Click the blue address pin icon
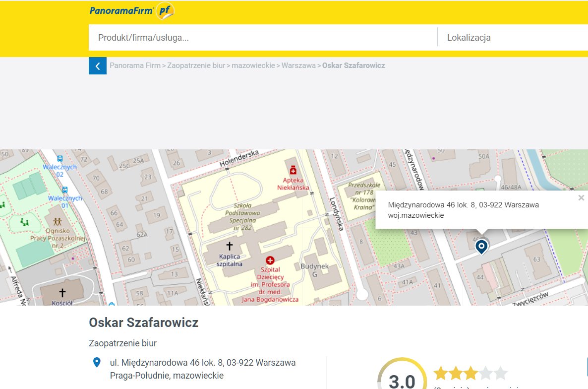588x389 pixels. click(97, 362)
